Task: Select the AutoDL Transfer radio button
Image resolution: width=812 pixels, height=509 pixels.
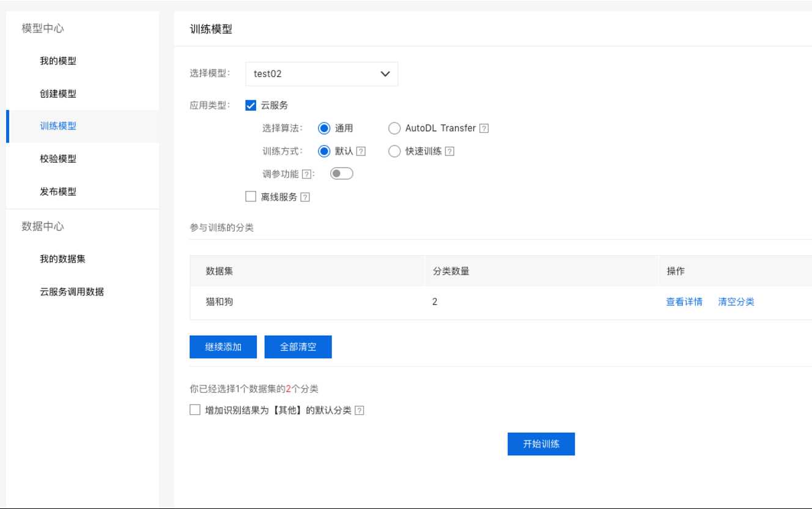Action: (394, 128)
